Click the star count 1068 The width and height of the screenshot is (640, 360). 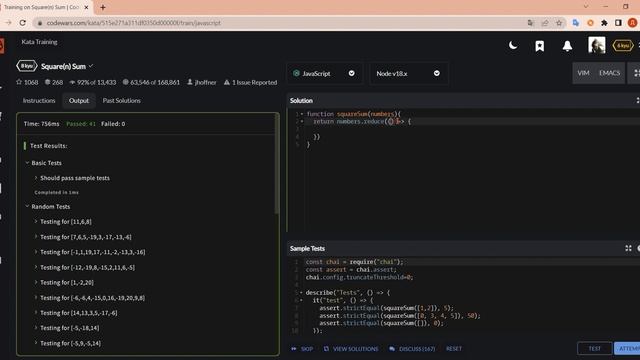click(x=27, y=82)
